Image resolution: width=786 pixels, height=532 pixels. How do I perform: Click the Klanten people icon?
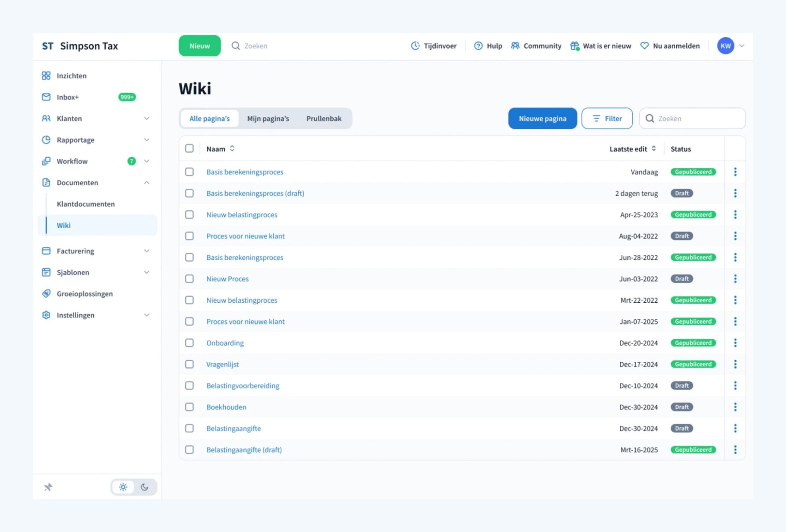tap(46, 118)
